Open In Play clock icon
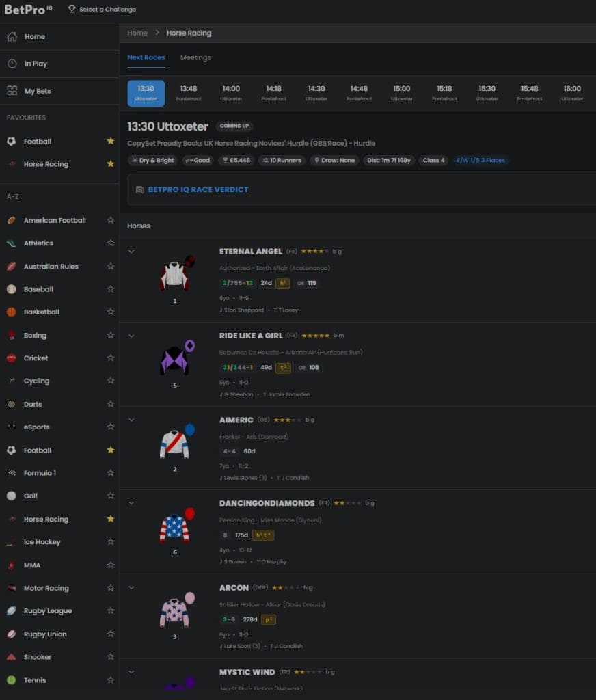 (12, 64)
